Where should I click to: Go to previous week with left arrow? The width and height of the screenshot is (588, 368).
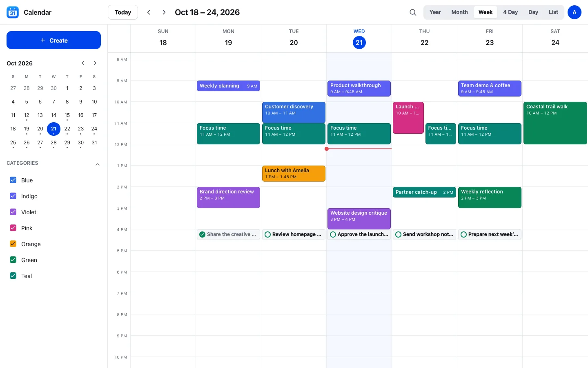point(149,12)
